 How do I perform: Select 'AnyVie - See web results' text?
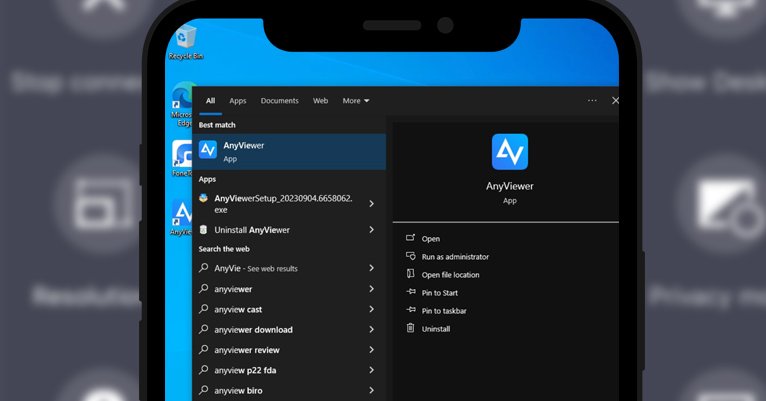[256, 268]
